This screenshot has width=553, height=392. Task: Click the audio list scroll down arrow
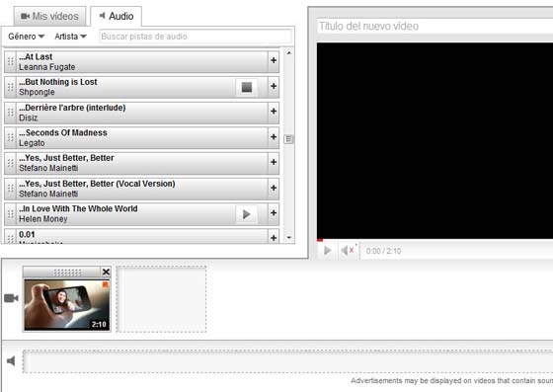(x=288, y=238)
